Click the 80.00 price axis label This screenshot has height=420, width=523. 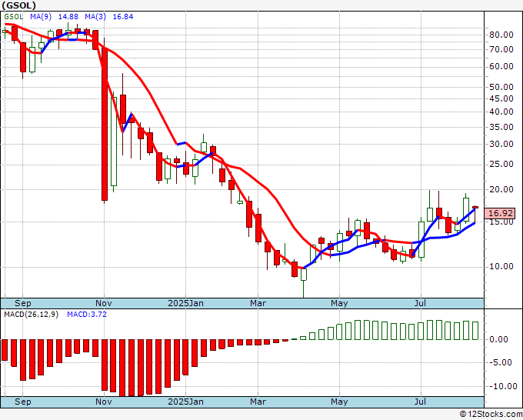coord(501,35)
